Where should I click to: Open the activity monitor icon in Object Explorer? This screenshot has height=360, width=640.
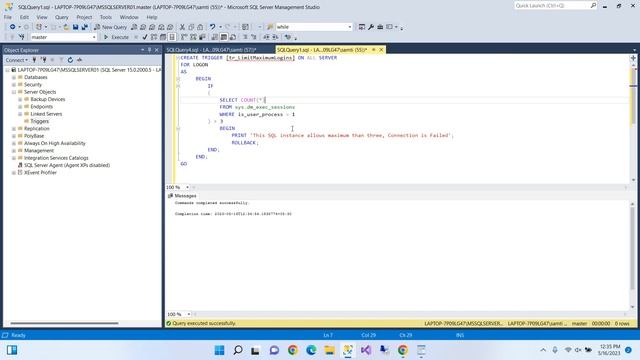click(79, 60)
